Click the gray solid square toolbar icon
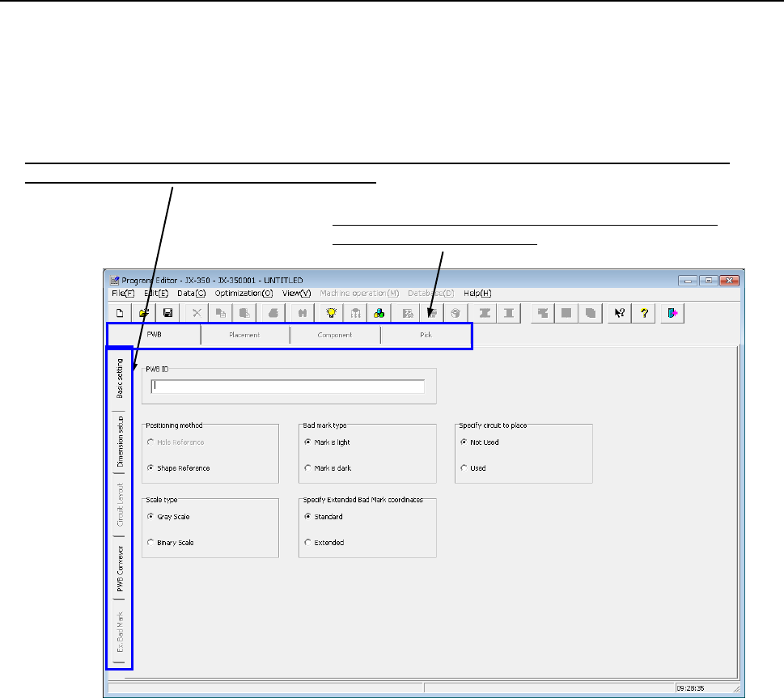The height and width of the screenshot is (698, 784). click(566, 313)
